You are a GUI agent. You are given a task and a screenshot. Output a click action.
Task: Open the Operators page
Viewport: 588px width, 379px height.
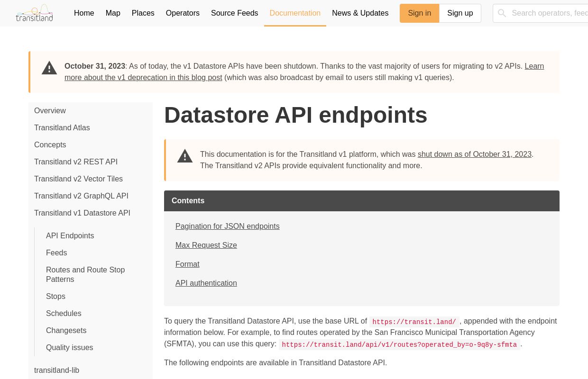tap(183, 13)
